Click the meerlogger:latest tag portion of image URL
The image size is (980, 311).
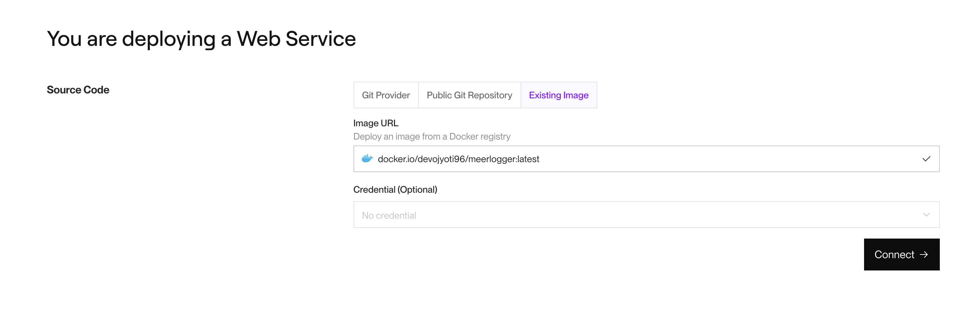[504, 159]
